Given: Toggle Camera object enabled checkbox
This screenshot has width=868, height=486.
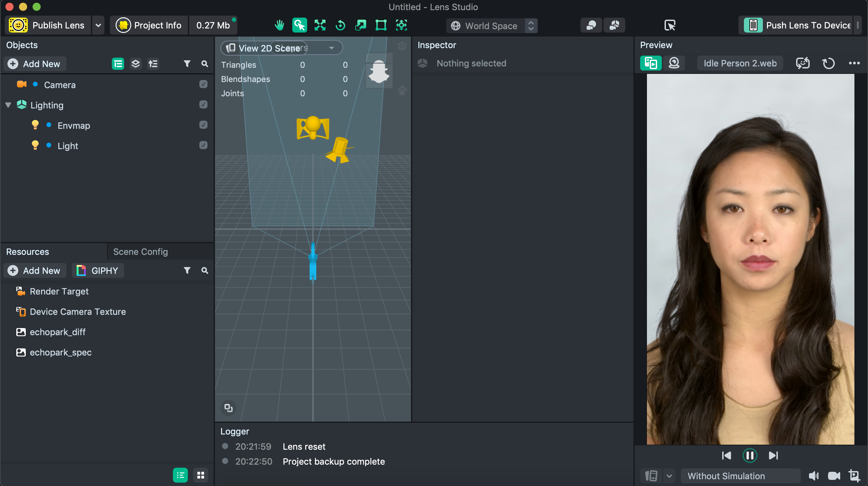Looking at the screenshot, I should pos(203,84).
